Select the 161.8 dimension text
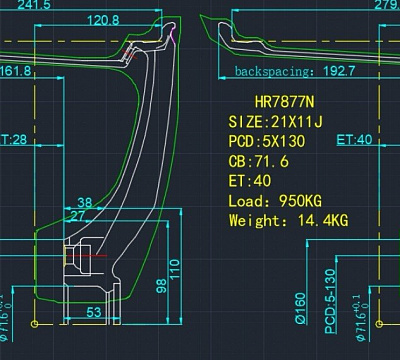The image size is (400, 360). 16,71
